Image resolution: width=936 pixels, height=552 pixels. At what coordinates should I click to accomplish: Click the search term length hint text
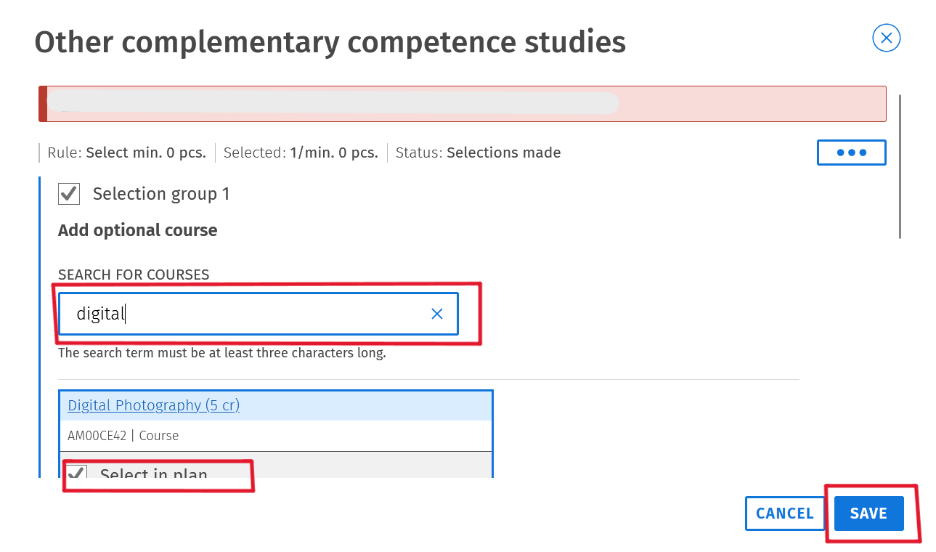[x=222, y=353]
